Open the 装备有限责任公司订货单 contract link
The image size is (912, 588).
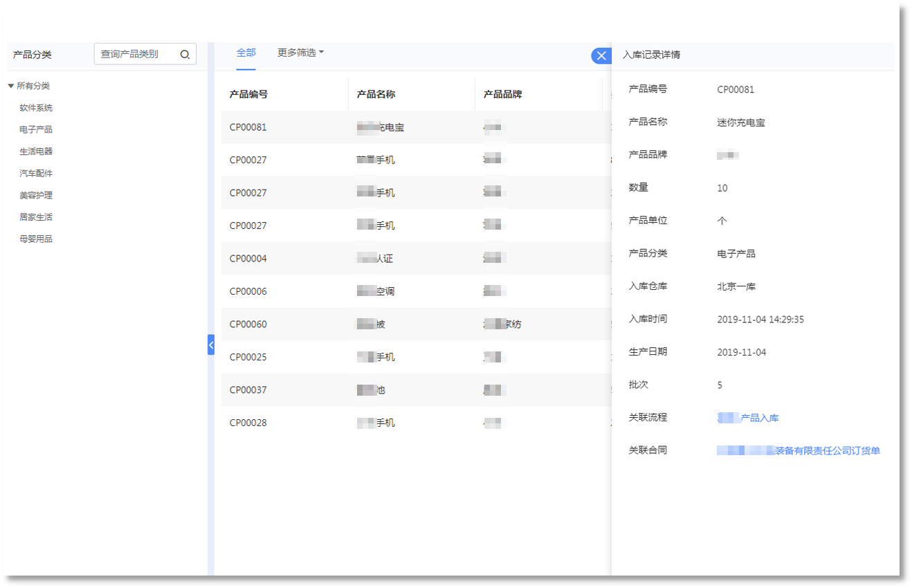click(799, 451)
